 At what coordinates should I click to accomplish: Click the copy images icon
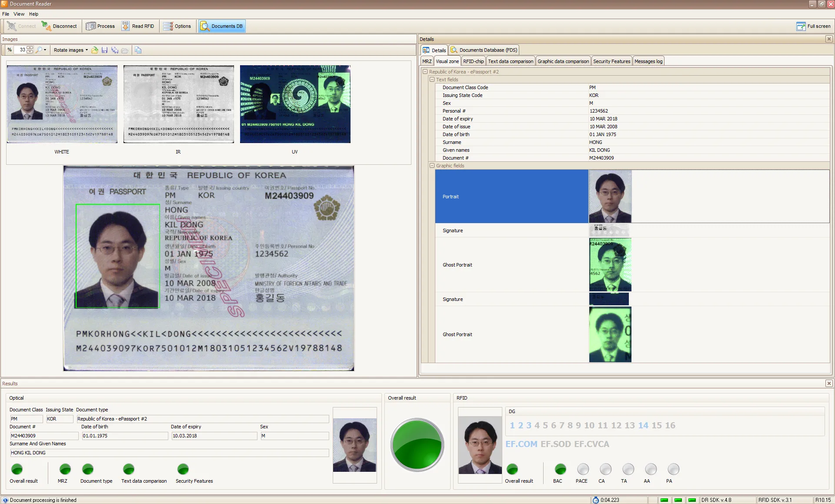pyautogui.click(x=138, y=50)
